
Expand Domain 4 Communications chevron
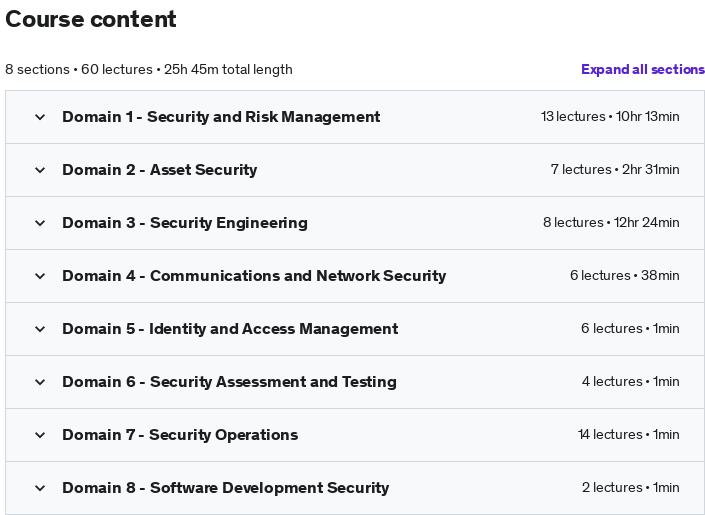(40, 276)
